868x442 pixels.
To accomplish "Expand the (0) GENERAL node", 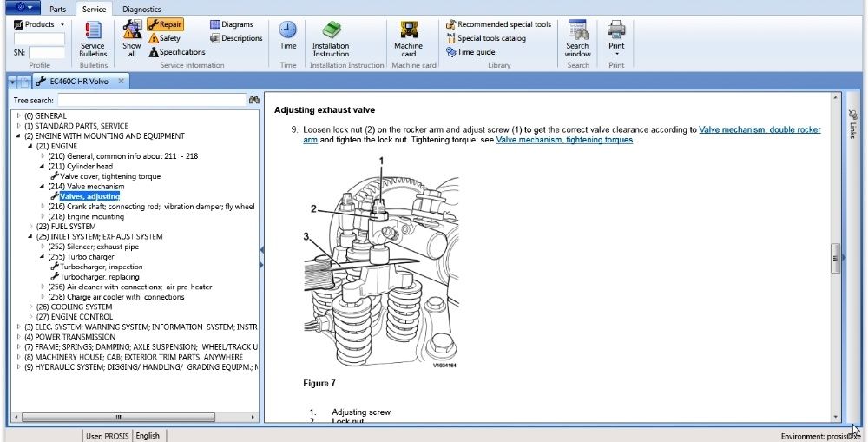I will pyautogui.click(x=19, y=115).
